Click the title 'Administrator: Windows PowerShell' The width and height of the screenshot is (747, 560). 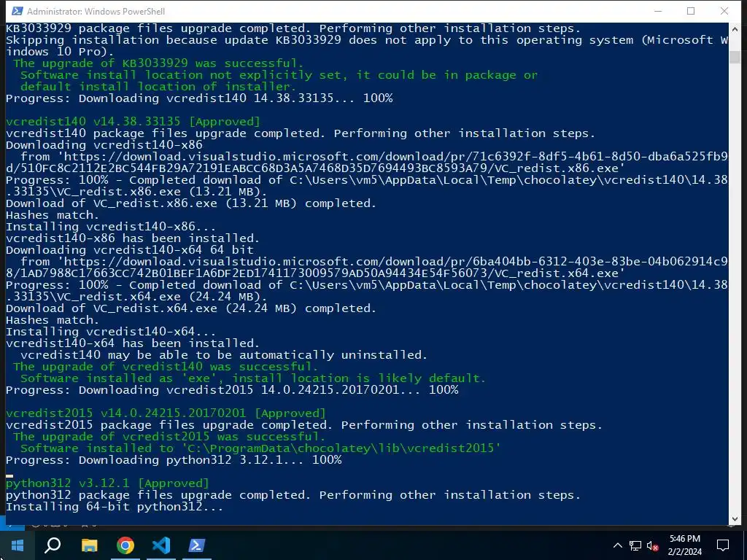click(x=96, y=12)
